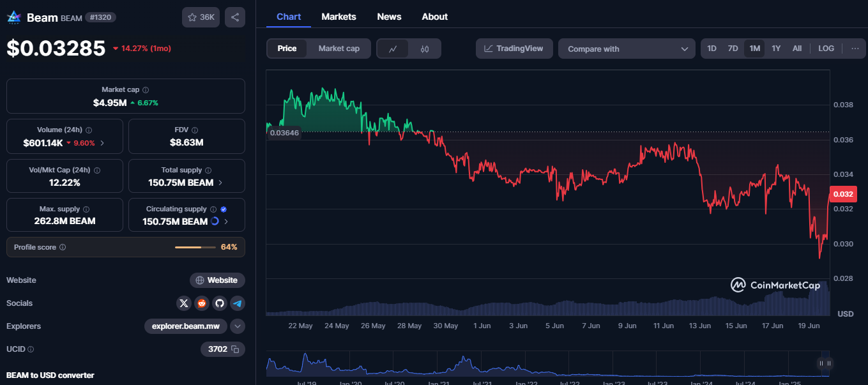Set chart range to 1M
The width and height of the screenshot is (868, 385).
click(754, 49)
